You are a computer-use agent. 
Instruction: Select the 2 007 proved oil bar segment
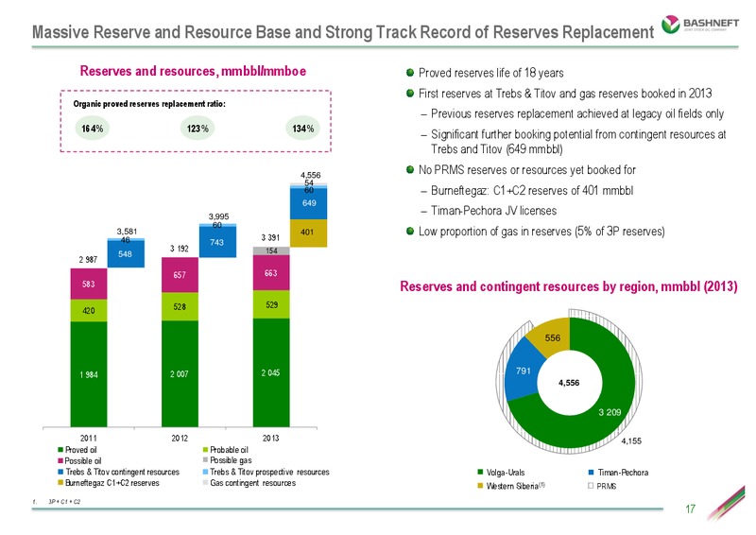(x=180, y=374)
